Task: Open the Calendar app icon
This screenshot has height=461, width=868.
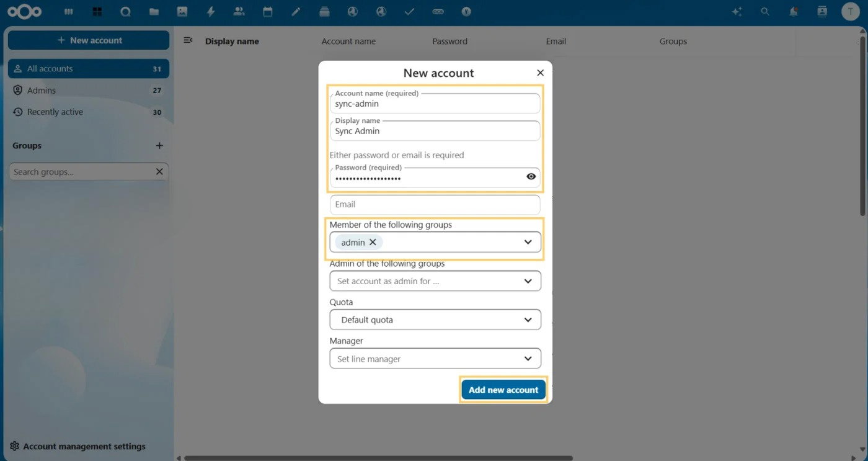Action: click(268, 12)
